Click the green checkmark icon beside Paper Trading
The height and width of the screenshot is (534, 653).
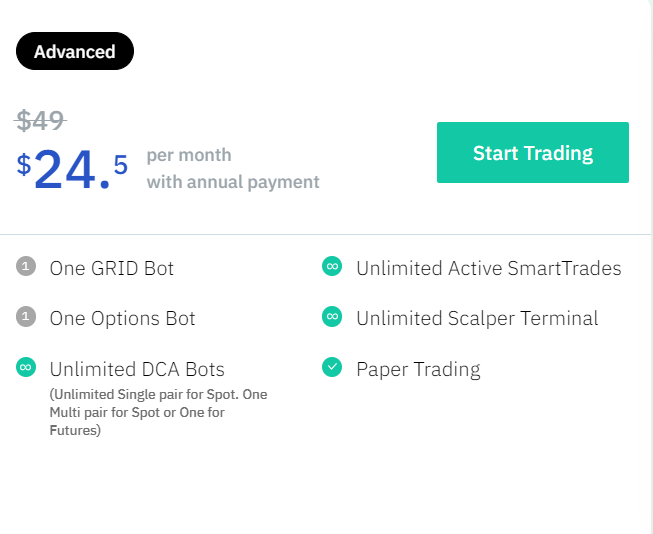pos(332,367)
